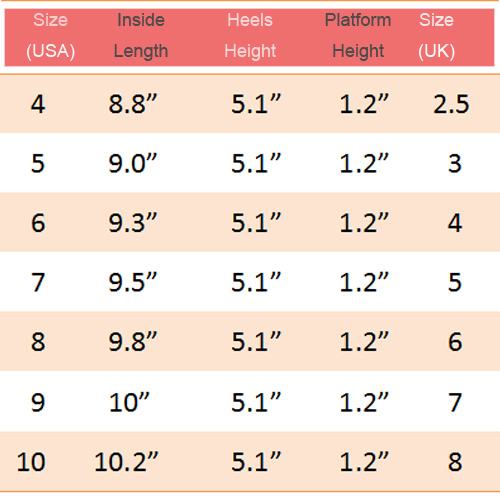Image resolution: width=500 pixels, height=500 pixels.
Task: Click USA size 10 row label
Action: coord(31,462)
